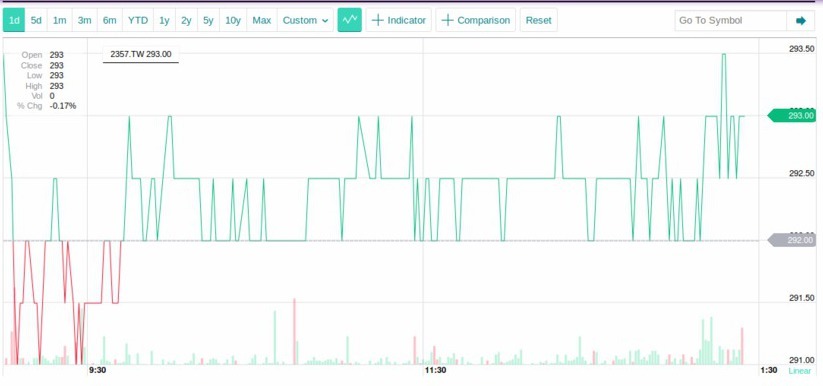Click the 1:30 time axis label

coord(769,370)
